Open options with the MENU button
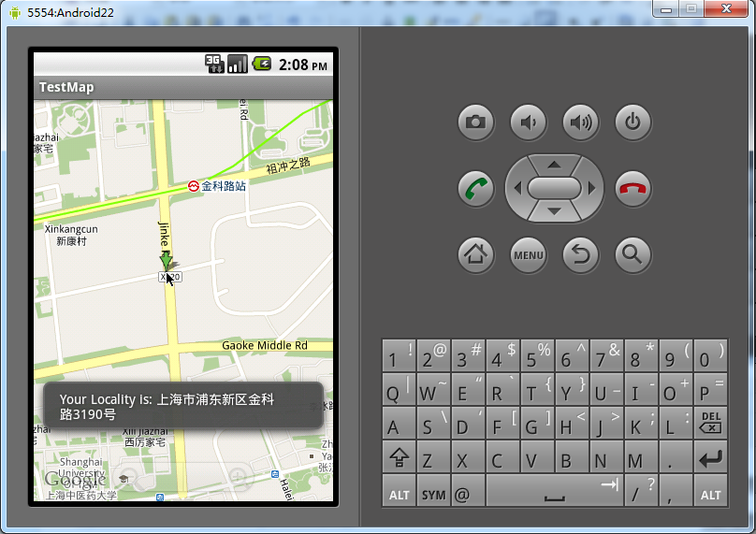Viewport: 756px width, 534px height. 528,254
